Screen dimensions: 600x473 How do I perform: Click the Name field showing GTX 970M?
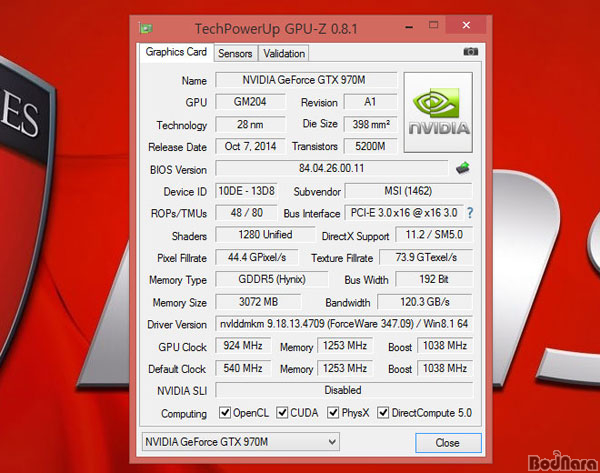point(306,80)
